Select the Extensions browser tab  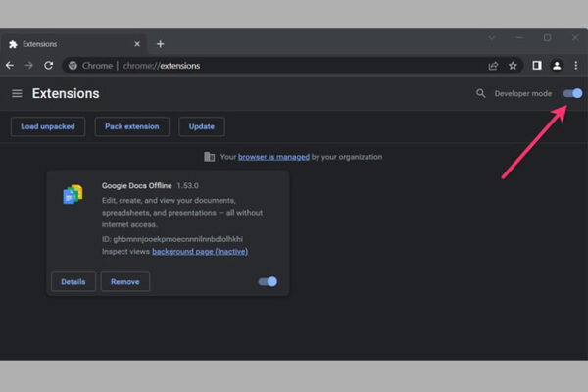pyautogui.click(x=73, y=44)
